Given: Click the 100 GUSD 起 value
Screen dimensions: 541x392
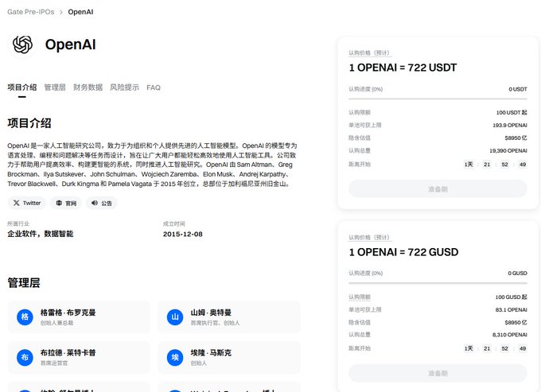Looking at the screenshot, I should tap(511, 297).
